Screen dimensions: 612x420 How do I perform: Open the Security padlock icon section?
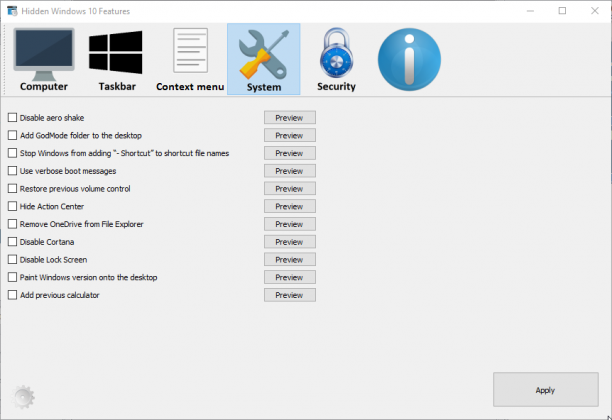pos(336,59)
